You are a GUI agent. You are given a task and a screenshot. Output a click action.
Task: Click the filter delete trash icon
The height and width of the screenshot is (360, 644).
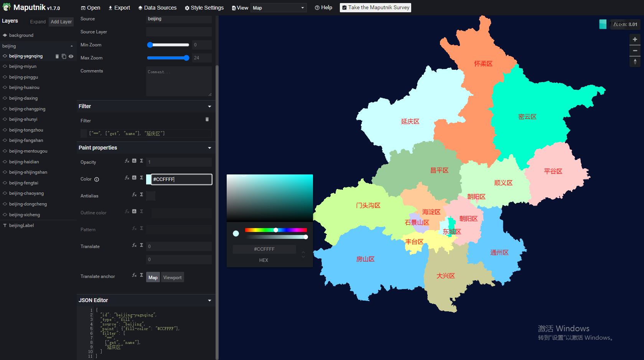click(207, 119)
